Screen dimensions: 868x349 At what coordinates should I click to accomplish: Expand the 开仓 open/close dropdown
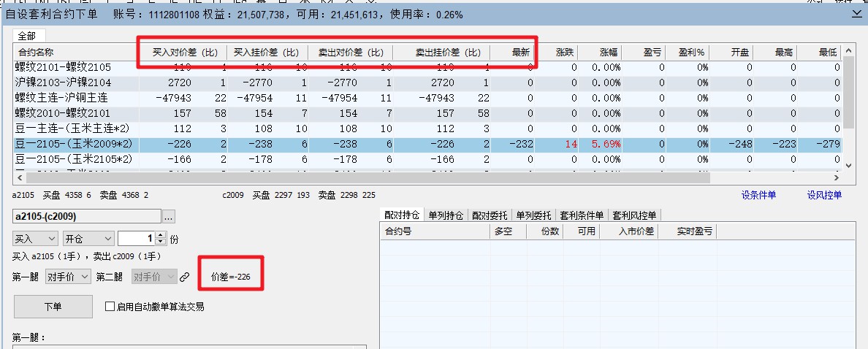pos(88,239)
